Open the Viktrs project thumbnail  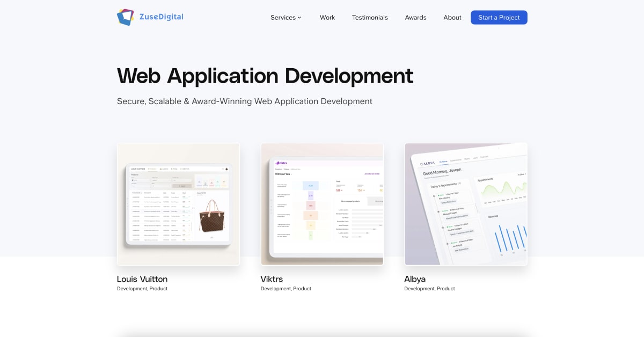[322, 204]
